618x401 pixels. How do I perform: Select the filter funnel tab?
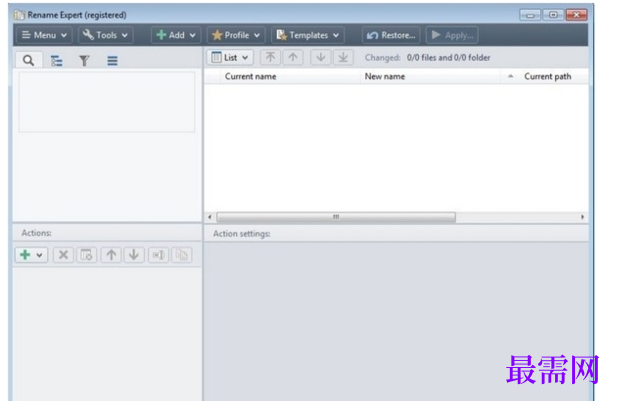tap(84, 61)
